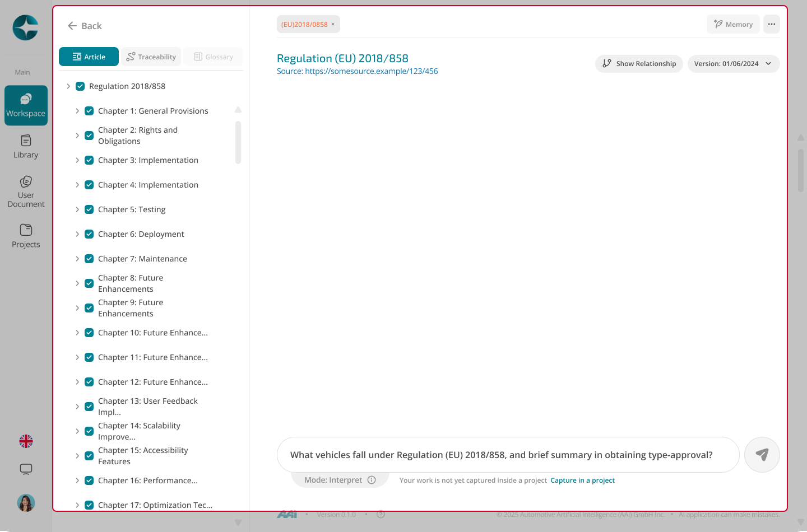Open the three-dot more options menu
Viewport: 807px width, 532px height.
772,24
